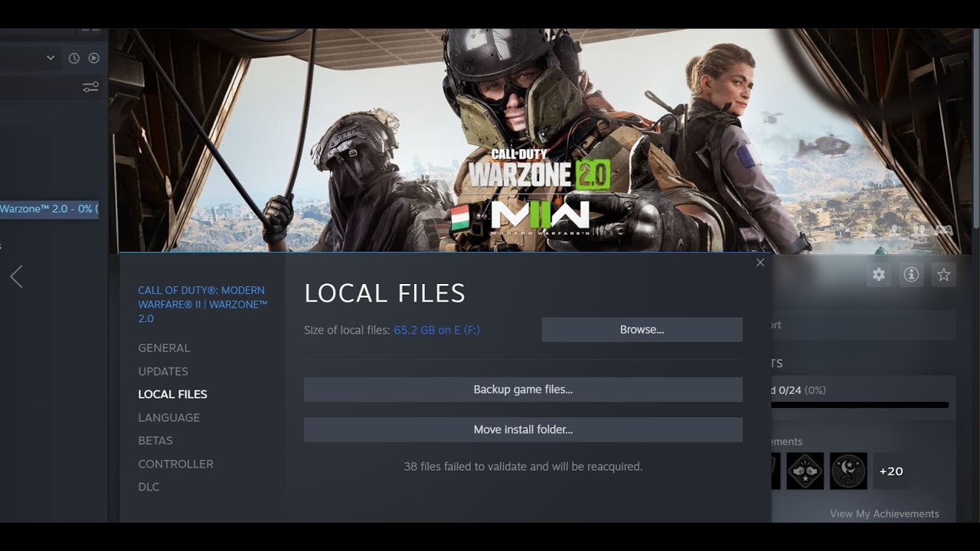Go to the CONTROLLER properties tab

pyautogui.click(x=175, y=464)
